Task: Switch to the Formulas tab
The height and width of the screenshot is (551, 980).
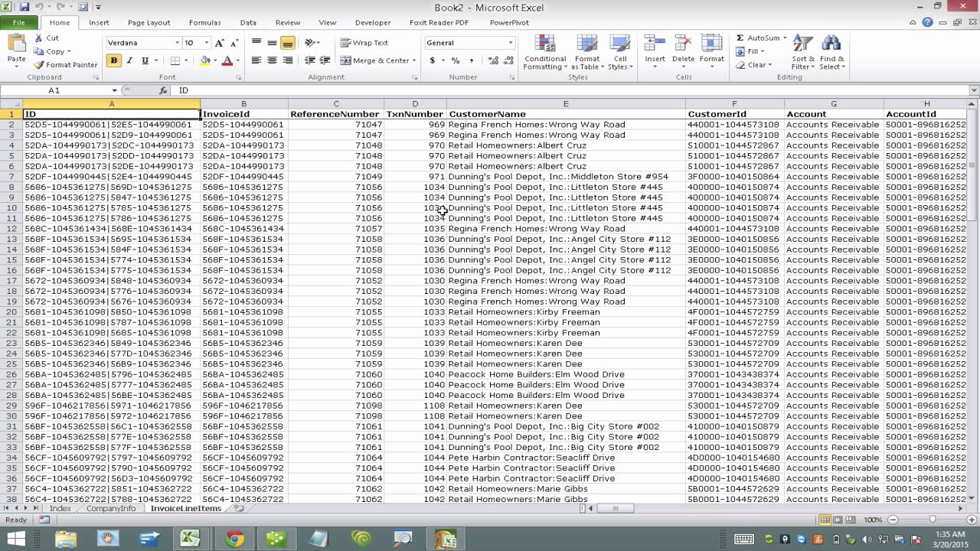Action: 204,23
